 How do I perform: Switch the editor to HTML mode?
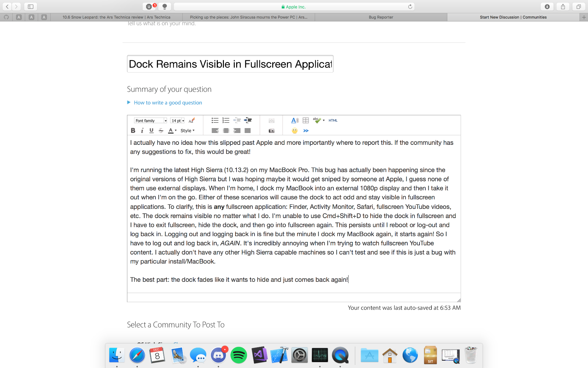pyautogui.click(x=333, y=120)
